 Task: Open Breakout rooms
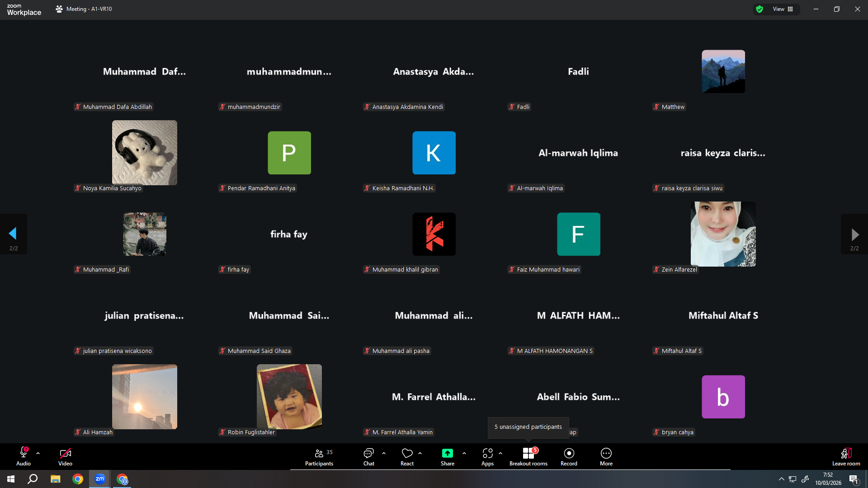click(528, 457)
